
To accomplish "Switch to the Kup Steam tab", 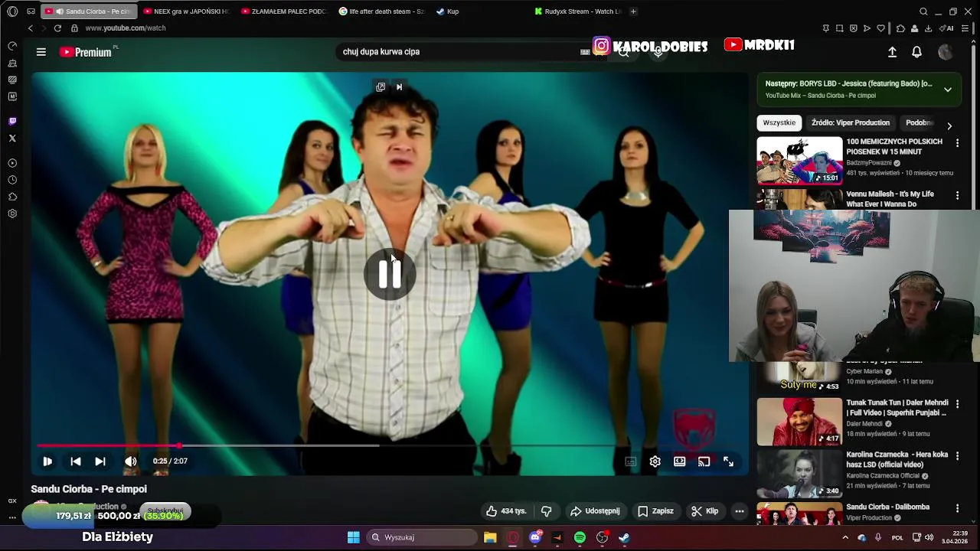I will pyautogui.click(x=479, y=11).
